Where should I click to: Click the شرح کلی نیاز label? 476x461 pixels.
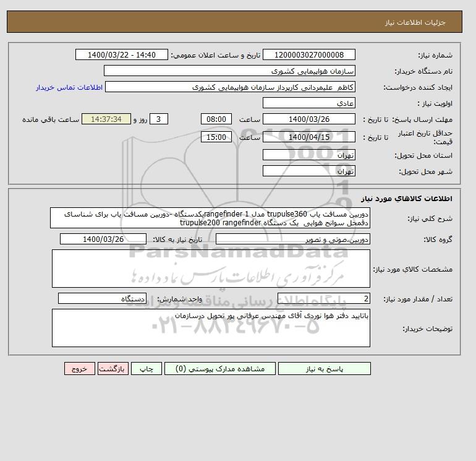430,218
